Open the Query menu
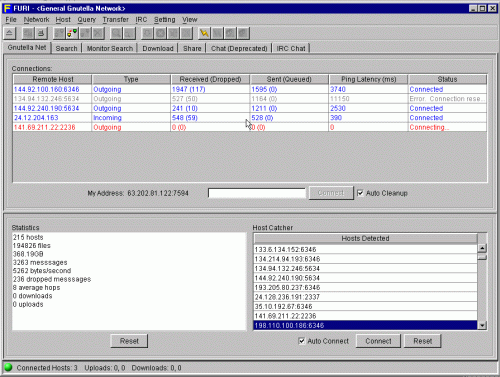The height and width of the screenshot is (377, 500). click(x=87, y=20)
